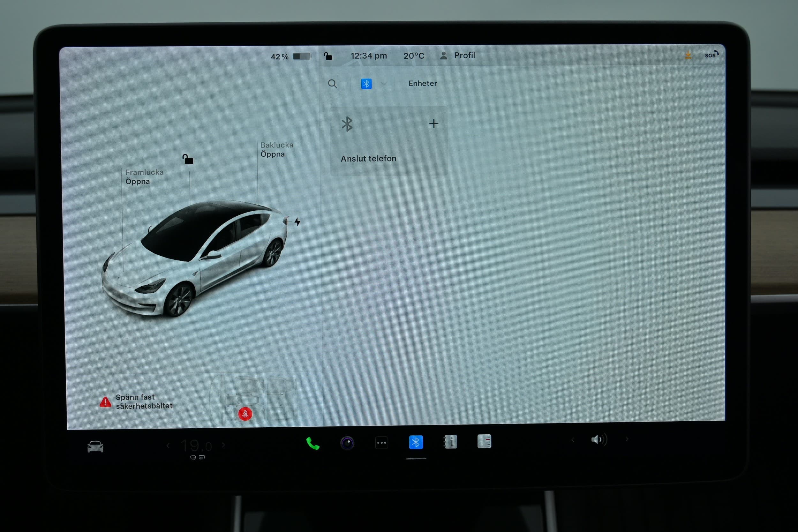Toggle the car lock on status bar

328,56
